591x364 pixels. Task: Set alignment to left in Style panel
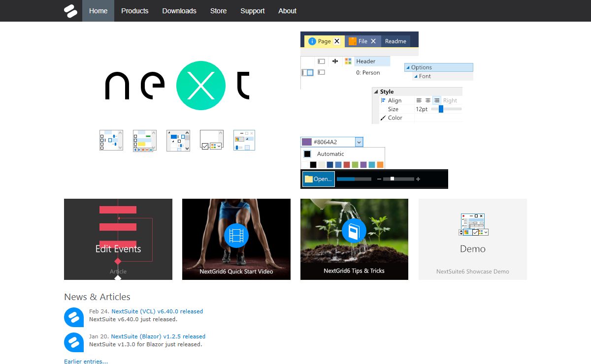tap(419, 100)
